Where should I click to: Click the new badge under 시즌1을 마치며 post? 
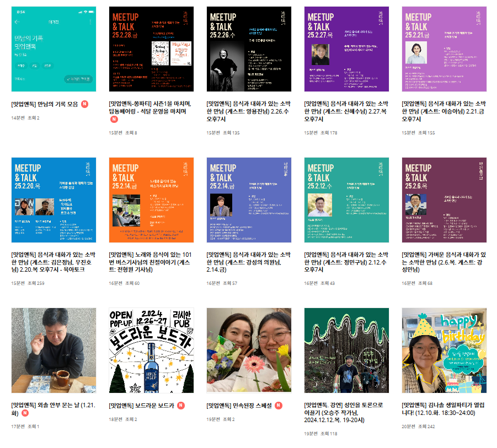coord(114,119)
